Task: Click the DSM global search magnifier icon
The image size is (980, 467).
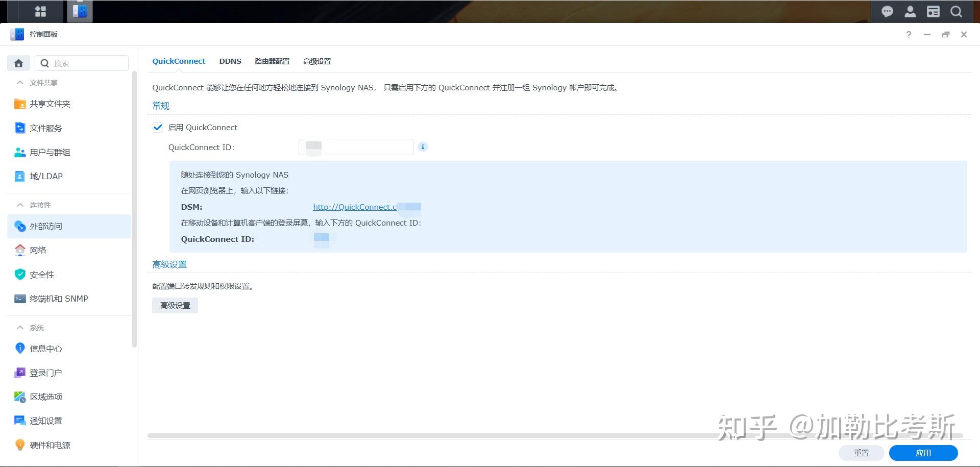Action: 956,12
